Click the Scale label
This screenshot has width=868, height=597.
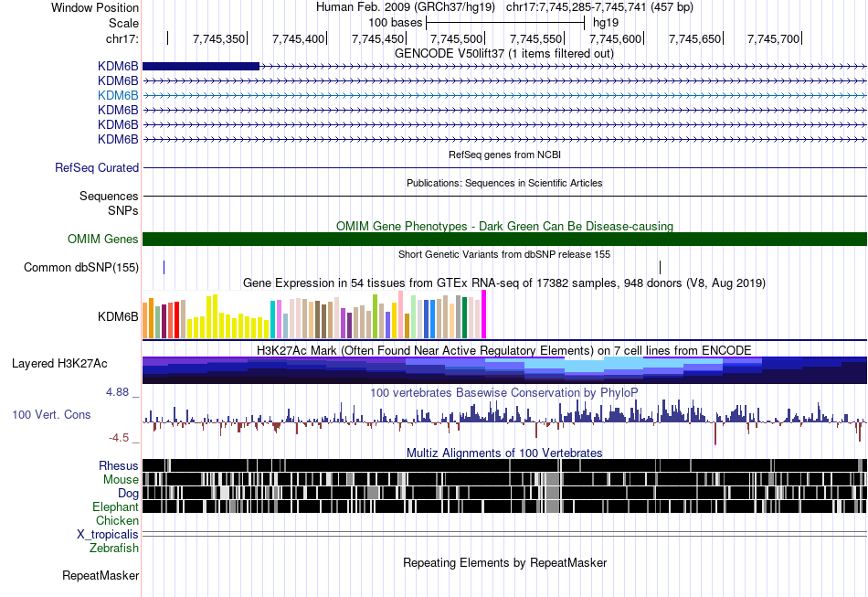[x=123, y=23]
